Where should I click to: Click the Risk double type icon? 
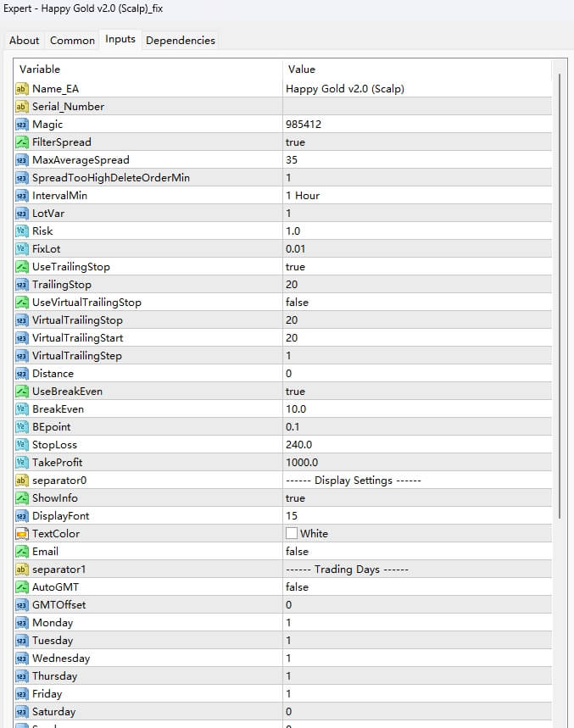point(22,231)
